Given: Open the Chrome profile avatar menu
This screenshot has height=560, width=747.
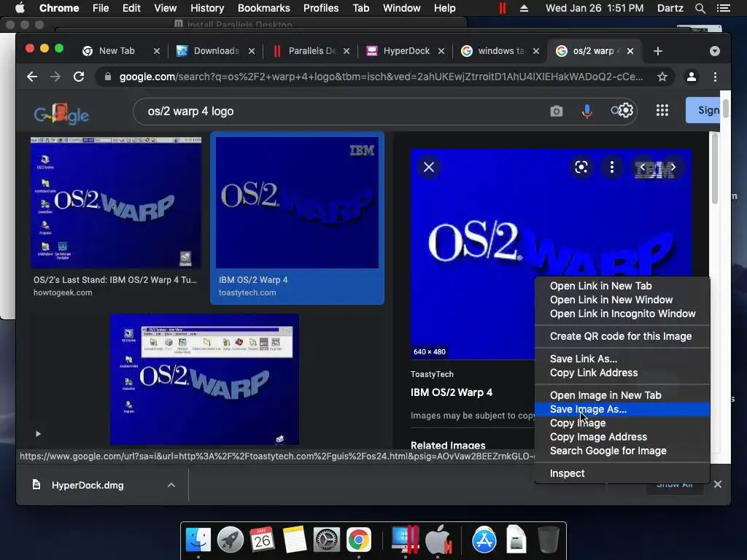Looking at the screenshot, I should pos(692,77).
